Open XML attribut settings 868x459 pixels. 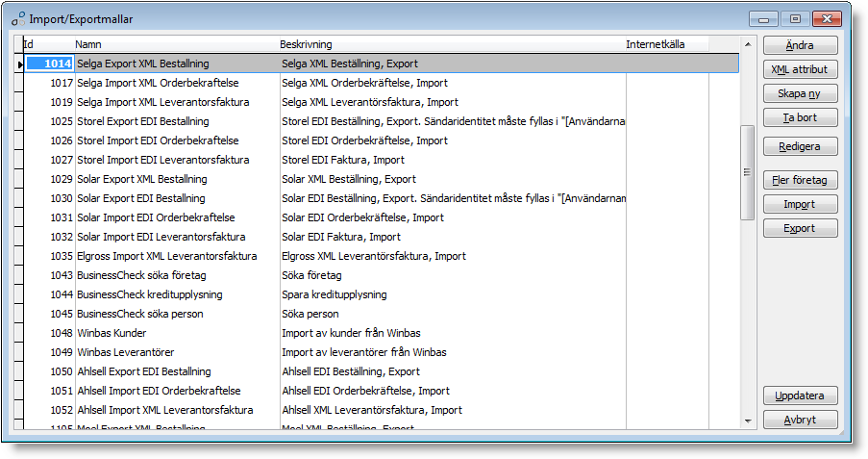coord(800,69)
